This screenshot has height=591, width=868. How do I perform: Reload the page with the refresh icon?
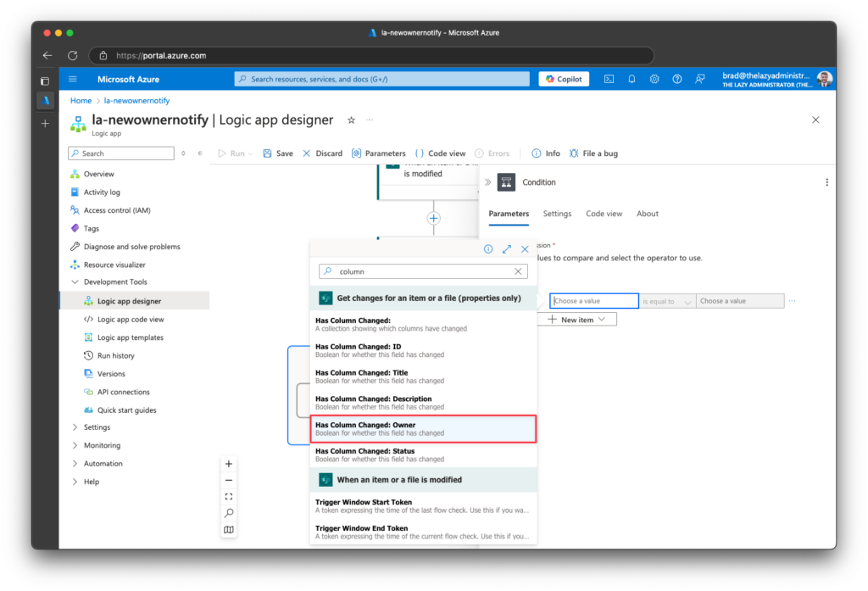(x=73, y=55)
